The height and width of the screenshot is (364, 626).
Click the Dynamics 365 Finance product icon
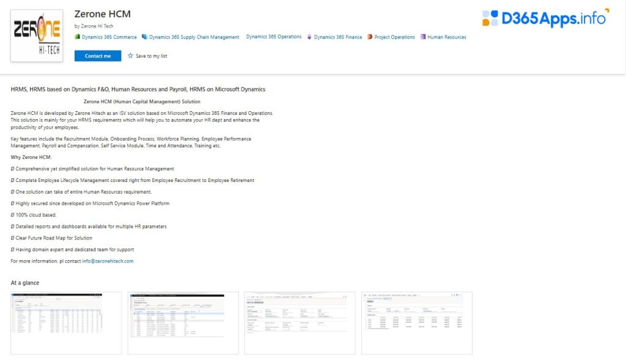309,37
